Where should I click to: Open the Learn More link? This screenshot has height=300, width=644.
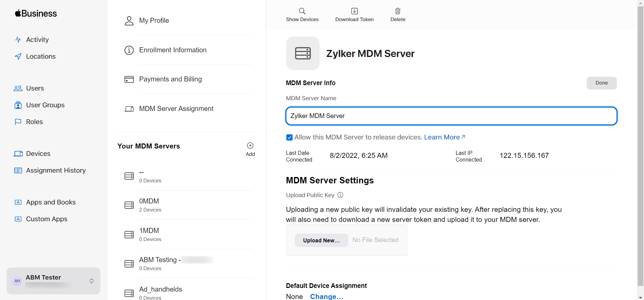(444, 137)
